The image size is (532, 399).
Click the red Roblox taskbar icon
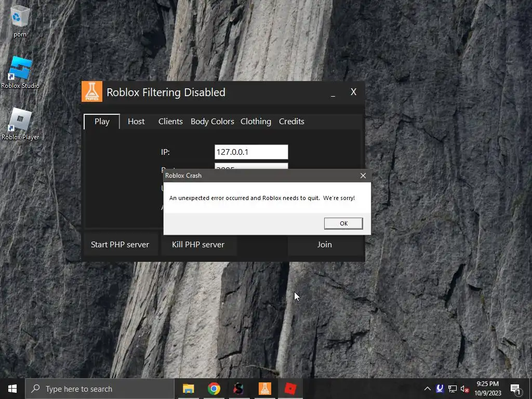coord(290,389)
